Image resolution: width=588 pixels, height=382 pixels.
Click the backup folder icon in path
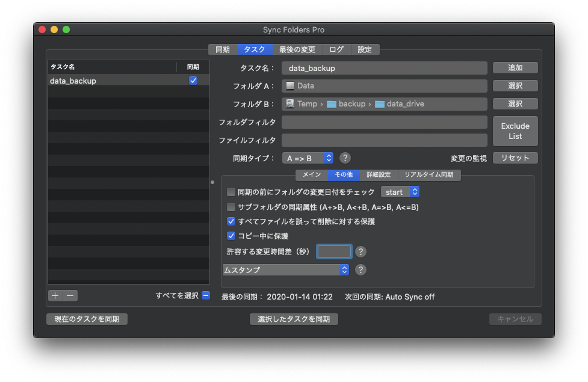332,104
